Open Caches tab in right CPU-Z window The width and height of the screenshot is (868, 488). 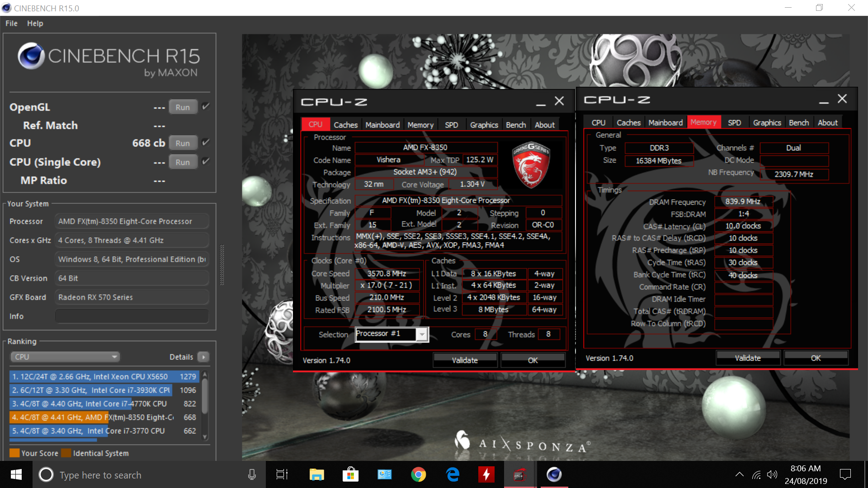click(x=628, y=122)
